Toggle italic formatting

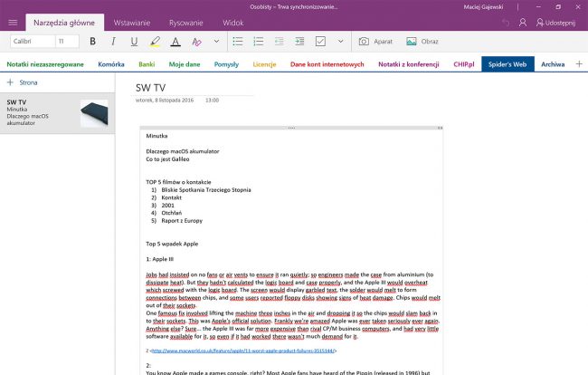pos(113,42)
